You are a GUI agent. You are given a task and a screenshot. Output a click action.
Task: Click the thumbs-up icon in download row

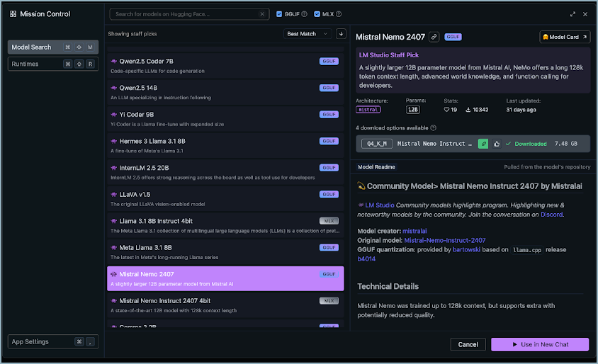497,144
